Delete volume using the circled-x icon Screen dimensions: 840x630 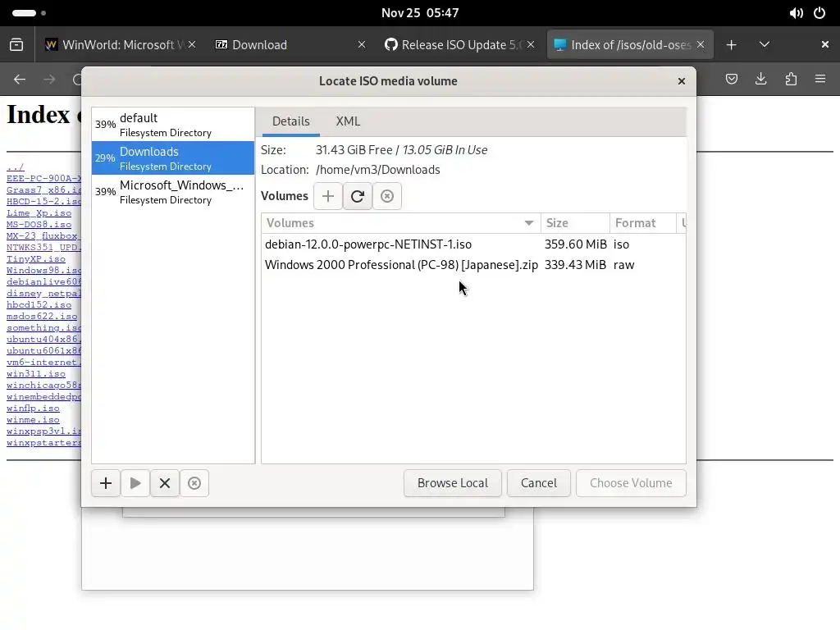(387, 196)
